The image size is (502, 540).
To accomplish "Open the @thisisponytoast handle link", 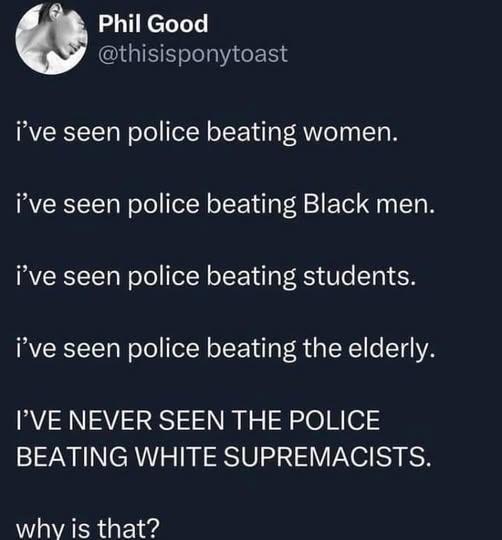I will (193, 54).
